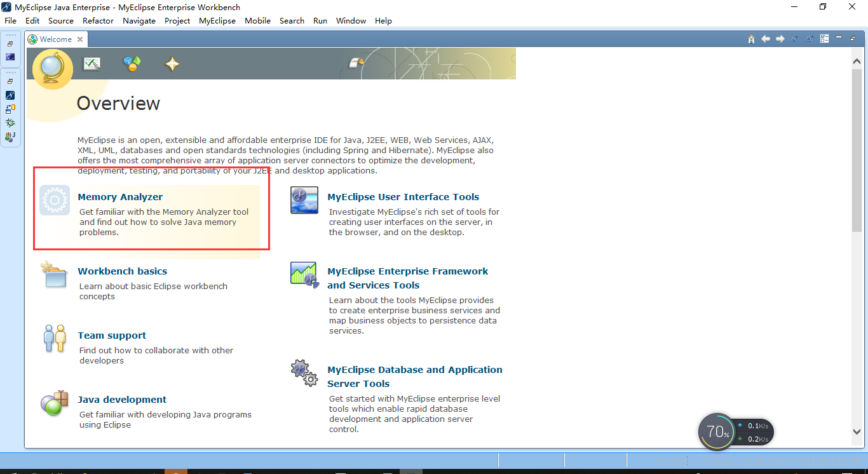Open the MyEclipse menu

(x=217, y=20)
